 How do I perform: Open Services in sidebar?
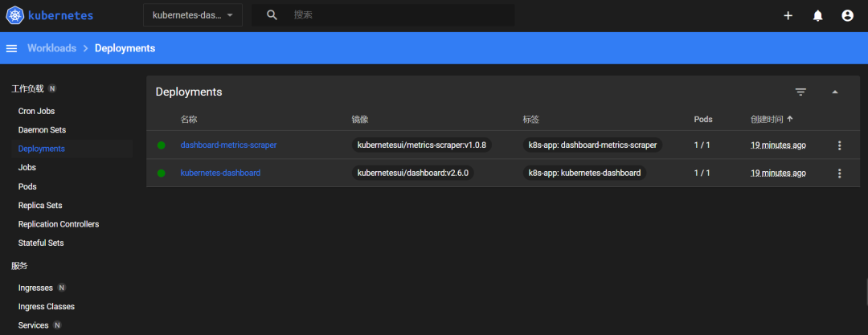click(33, 325)
